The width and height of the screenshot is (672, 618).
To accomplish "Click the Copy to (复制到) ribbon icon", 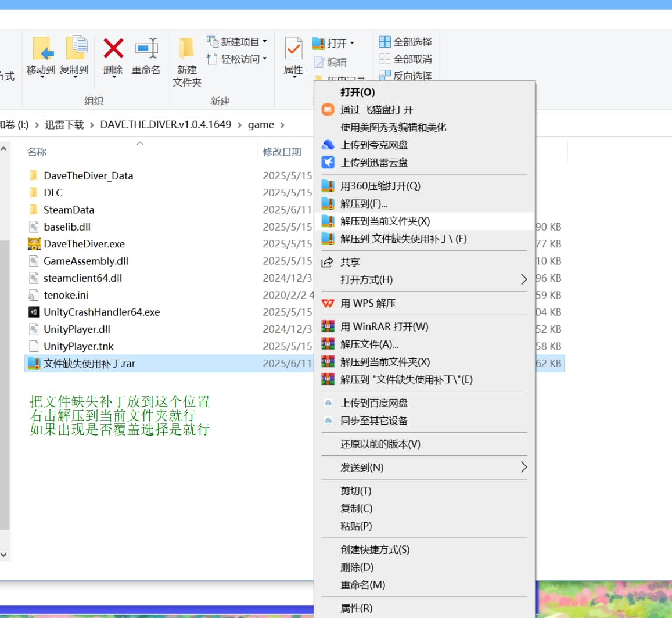I will [x=76, y=48].
